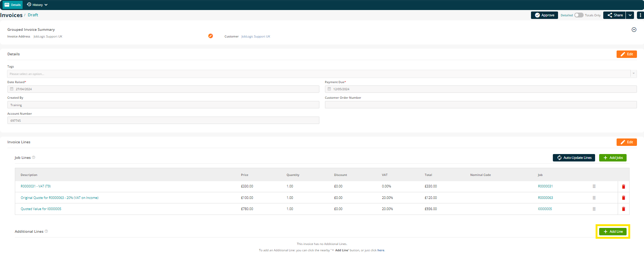
Task: Click Auto-Update Lines button
Action: tap(574, 158)
